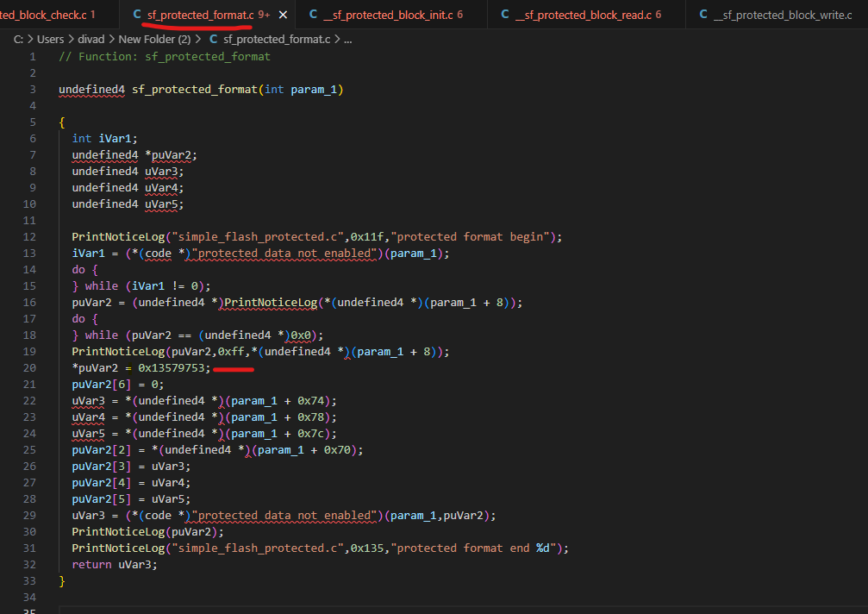
Task: Click 'puVar2[3] = uVar3;' statement
Action: (x=131, y=467)
